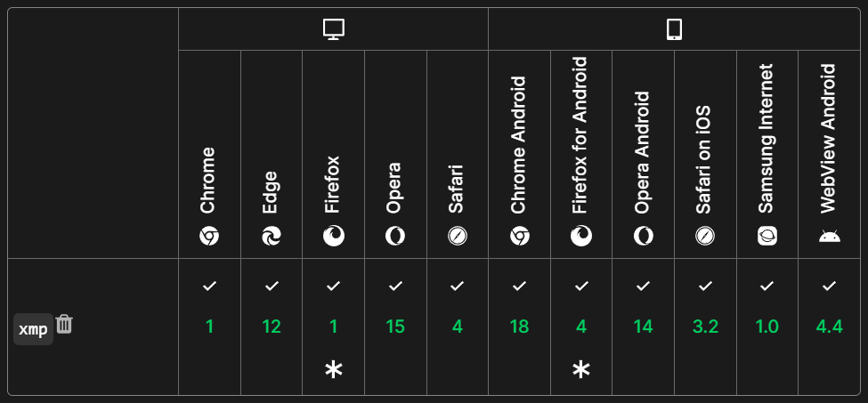Viewport: 868px width, 403px height.
Task: Expand the Firefox for Android asterisk note
Action: [580, 370]
